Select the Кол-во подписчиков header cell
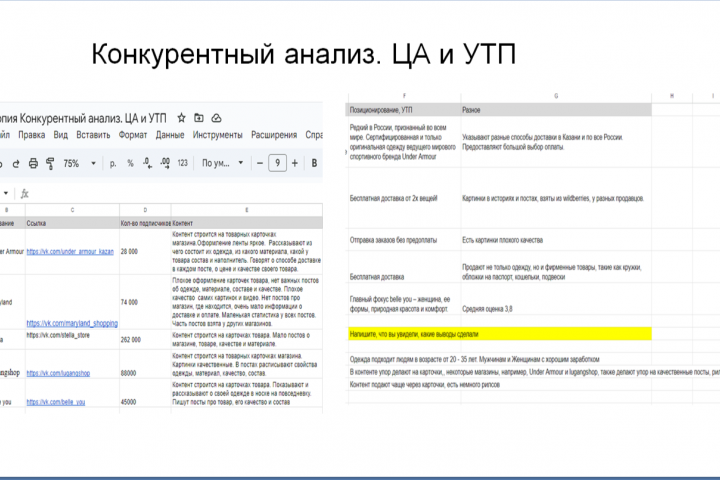720x480 pixels. [145, 223]
